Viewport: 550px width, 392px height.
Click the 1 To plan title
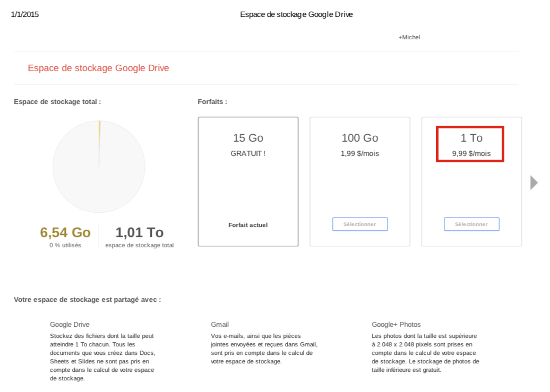pyautogui.click(x=471, y=138)
